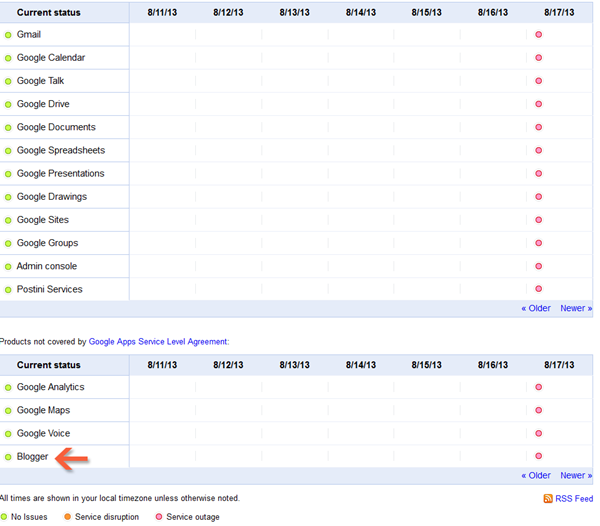600x526 pixels.
Task: Select the Google Analytics service name
Action: pos(51,387)
